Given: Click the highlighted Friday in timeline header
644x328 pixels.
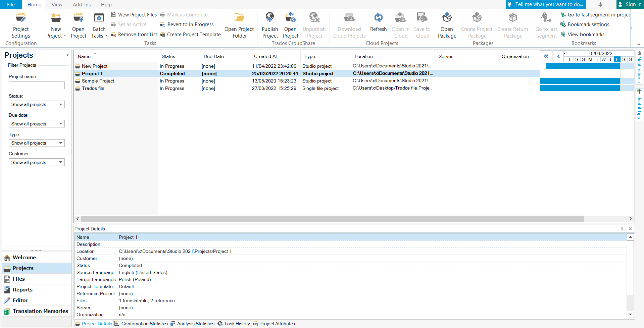Looking at the screenshot, I should pos(617,59).
